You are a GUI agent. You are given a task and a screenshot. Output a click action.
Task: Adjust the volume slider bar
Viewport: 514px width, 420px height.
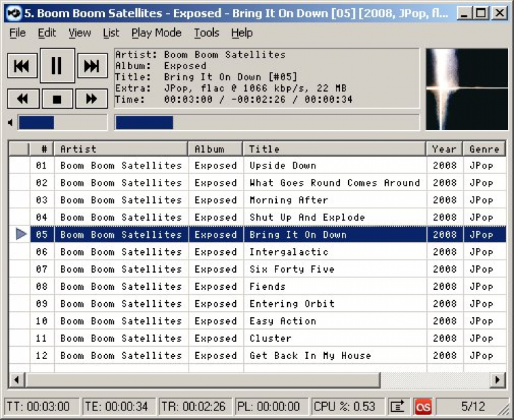62,123
